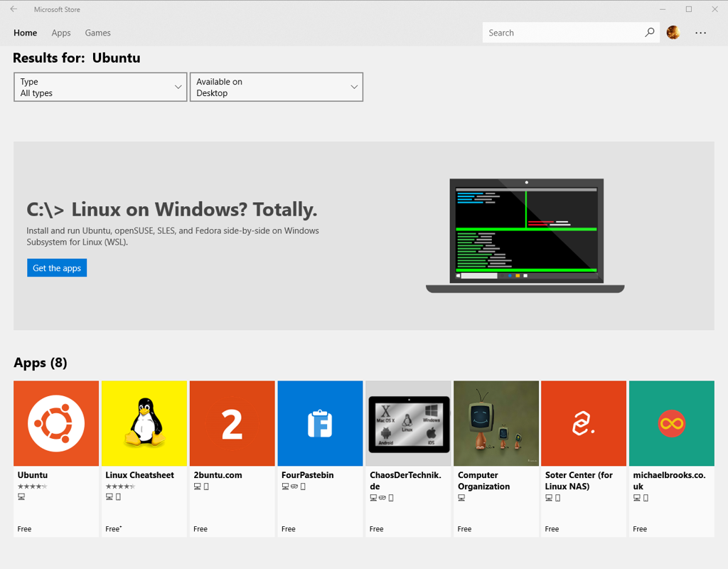
Task: Click Free price under Computer Organization
Action: (464, 529)
